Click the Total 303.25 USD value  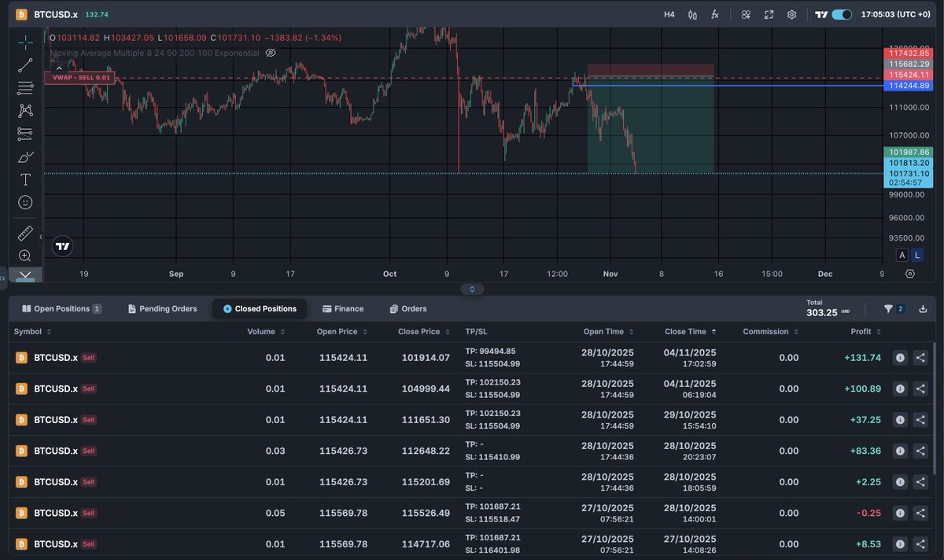[820, 312]
